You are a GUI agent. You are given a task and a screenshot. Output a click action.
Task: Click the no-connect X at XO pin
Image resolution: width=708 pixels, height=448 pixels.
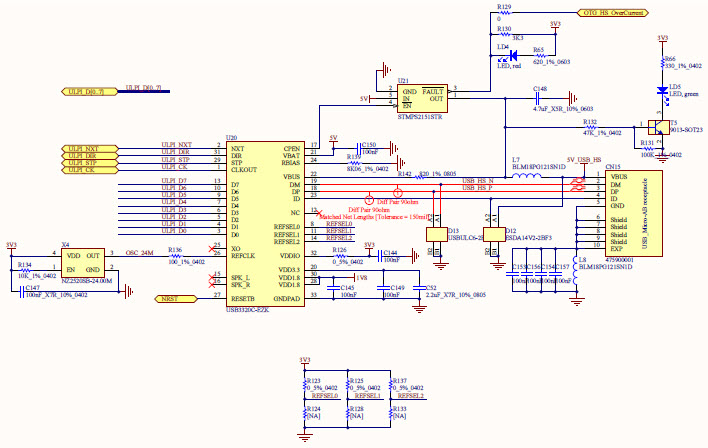point(211,249)
